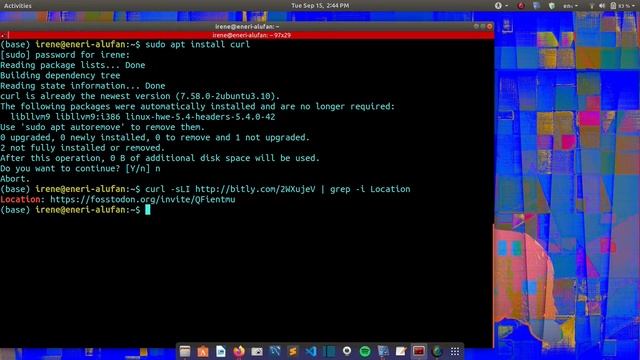
Task: Open the clock calendar 'Tue Sep 15, 2:44 PM'
Action: 320,6
